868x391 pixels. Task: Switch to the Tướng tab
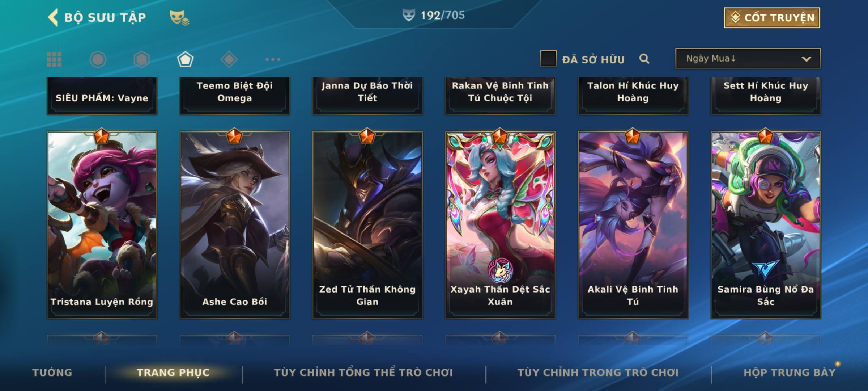[x=52, y=373]
